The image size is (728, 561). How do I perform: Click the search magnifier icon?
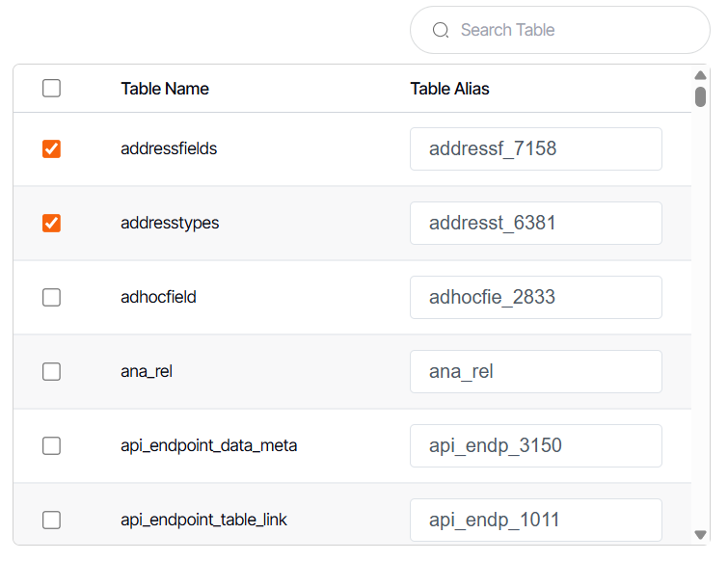tap(441, 30)
